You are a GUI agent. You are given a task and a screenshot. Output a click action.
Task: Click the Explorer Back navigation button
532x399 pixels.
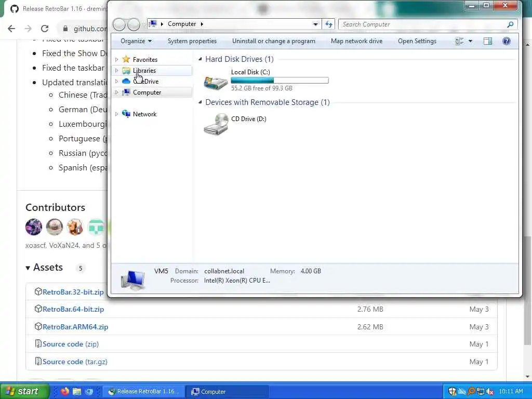(119, 24)
